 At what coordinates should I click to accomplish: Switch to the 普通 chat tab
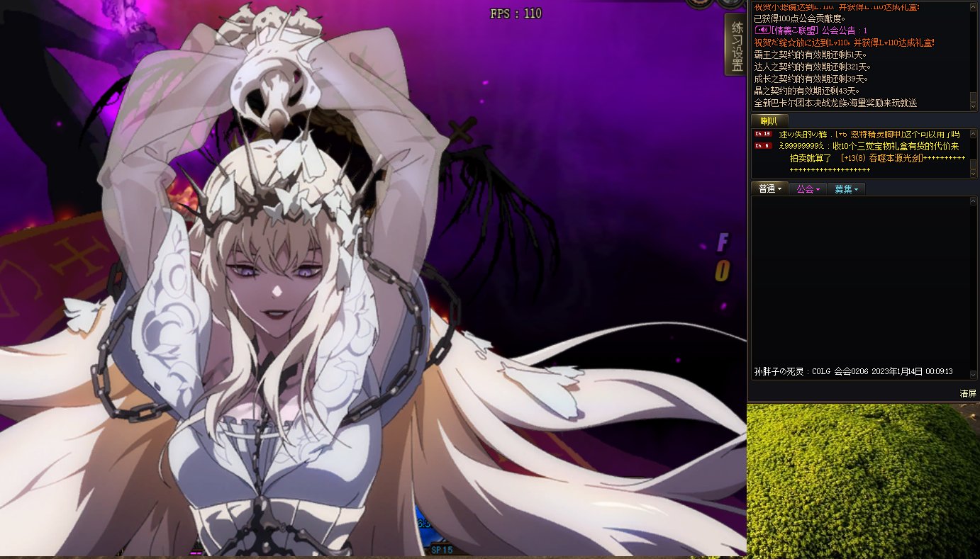[x=769, y=189]
